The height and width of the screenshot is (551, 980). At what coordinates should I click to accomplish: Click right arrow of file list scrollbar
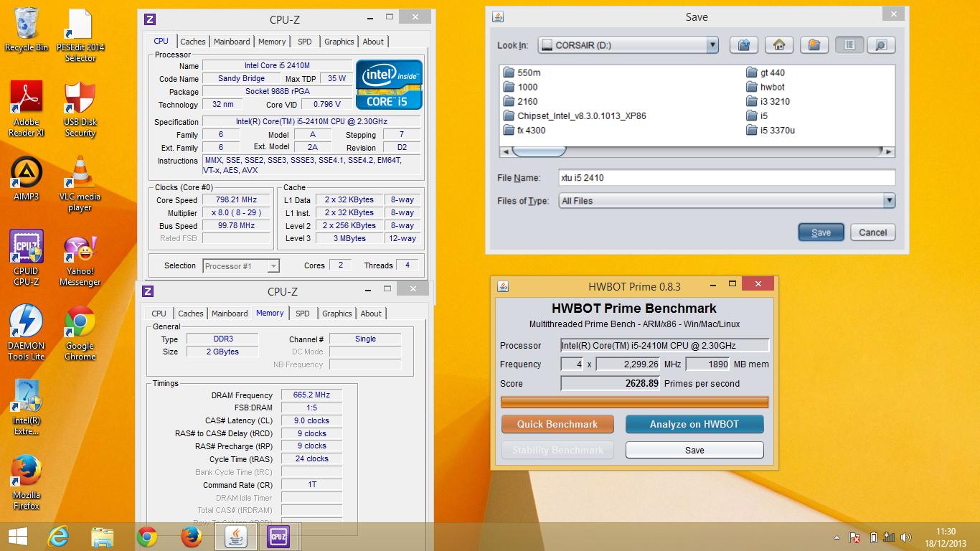[x=890, y=152]
